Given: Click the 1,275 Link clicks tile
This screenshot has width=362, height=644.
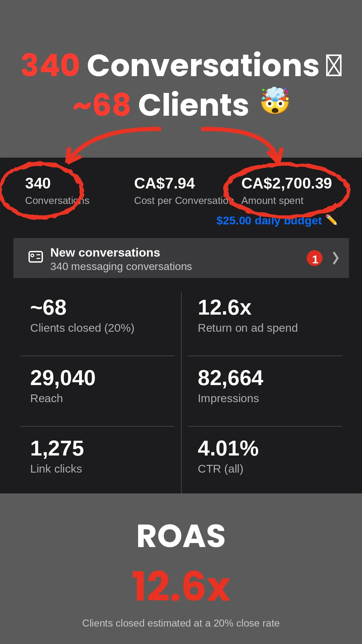Looking at the screenshot, I should click(x=97, y=460).
